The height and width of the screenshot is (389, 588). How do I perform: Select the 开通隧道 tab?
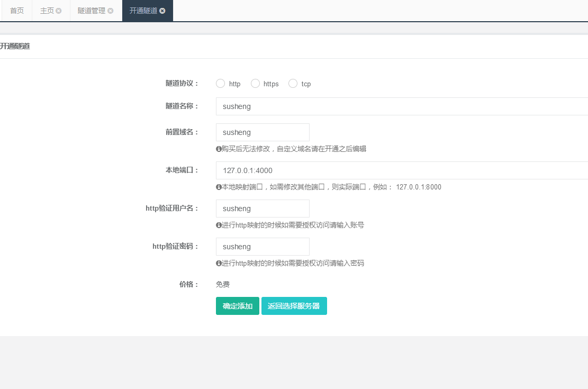143,11
